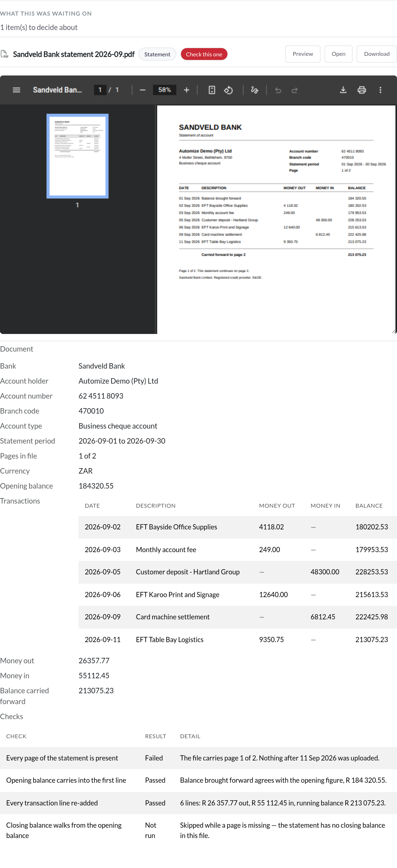The width and height of the screenshot is (397, 868).
Task: Select branch code '470010' value
Action: tap(91, 411)
